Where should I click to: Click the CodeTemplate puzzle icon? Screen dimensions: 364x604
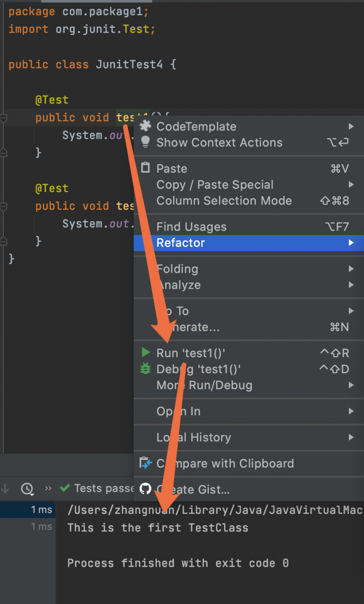146,126
